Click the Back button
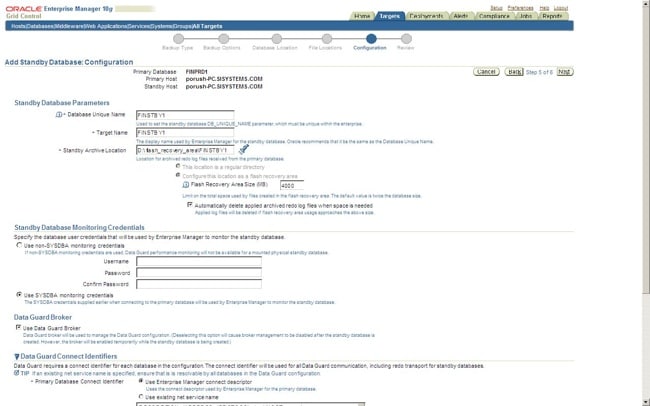This screenshot has width=650, height=406. pos(514,72)
